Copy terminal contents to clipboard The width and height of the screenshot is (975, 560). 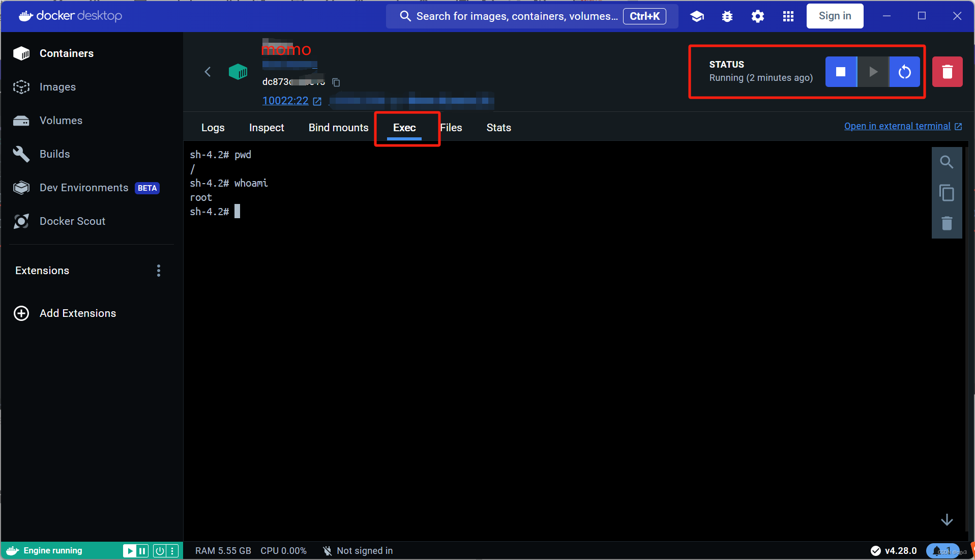947,193
